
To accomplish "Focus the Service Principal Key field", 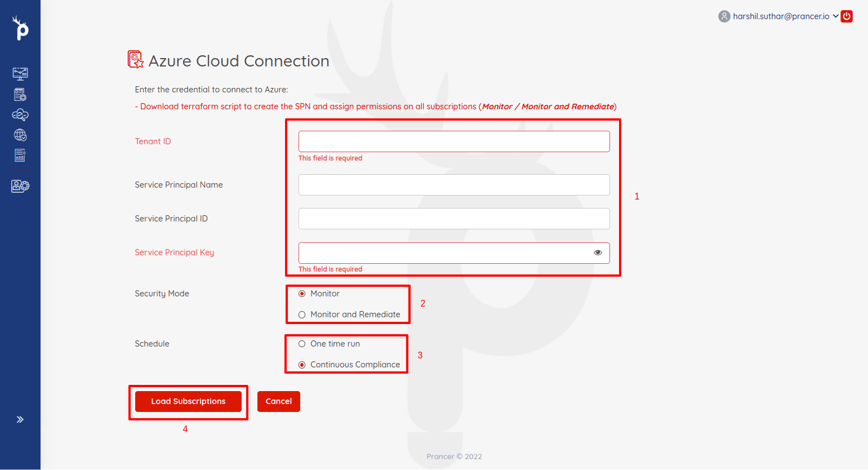I will point(454,253).
